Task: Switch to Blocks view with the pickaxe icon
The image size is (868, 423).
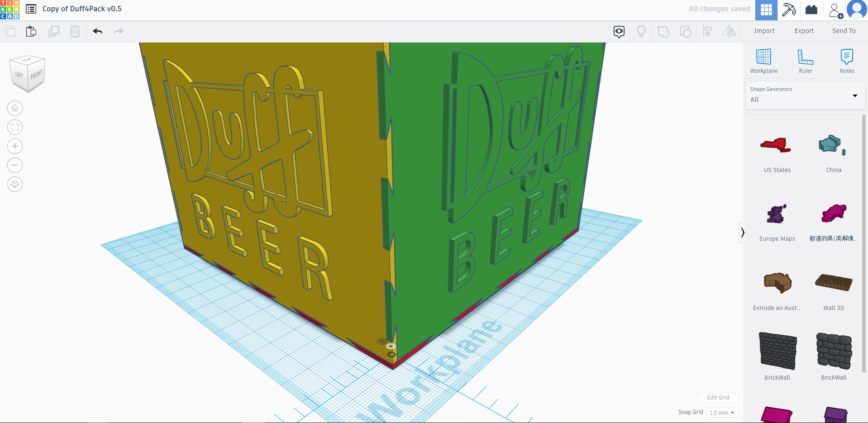Action: (x=788, y=10)
